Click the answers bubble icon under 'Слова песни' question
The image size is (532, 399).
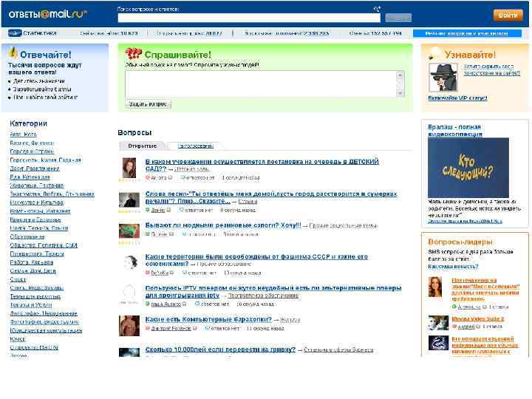point(182,211)
